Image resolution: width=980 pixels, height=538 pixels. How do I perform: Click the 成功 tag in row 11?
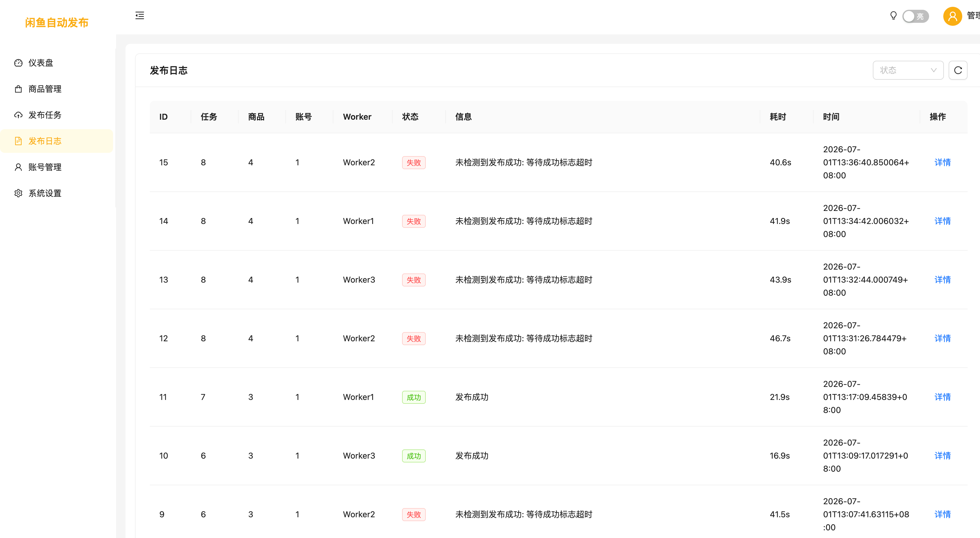414,397
